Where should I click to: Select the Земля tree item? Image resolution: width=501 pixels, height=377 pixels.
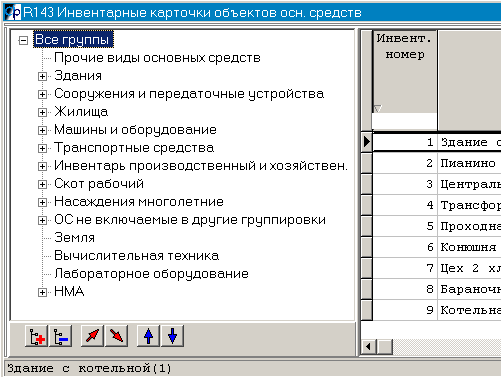(x=74, y=238)
